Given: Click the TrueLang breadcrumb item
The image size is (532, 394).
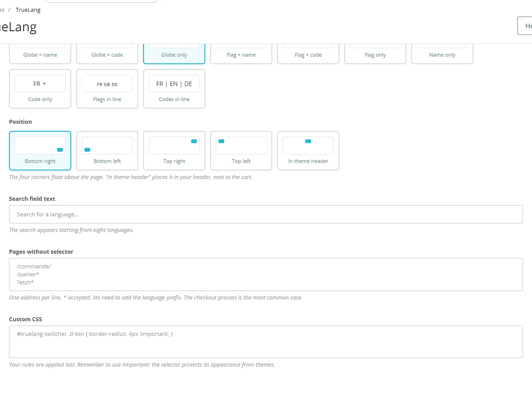Looking at the screenshot, I should (28, 10).
